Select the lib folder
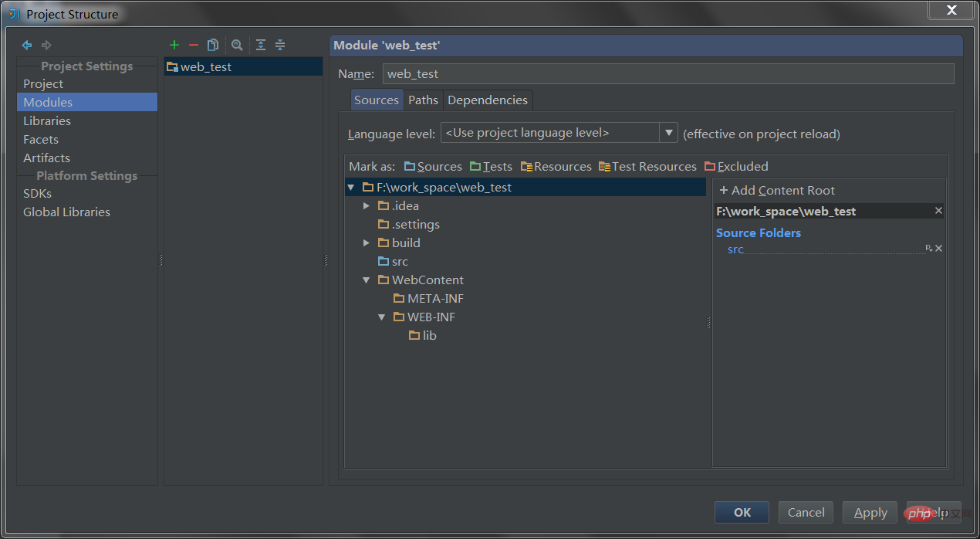This screenshot has width=980, height=539. click(x=423, y=335)
